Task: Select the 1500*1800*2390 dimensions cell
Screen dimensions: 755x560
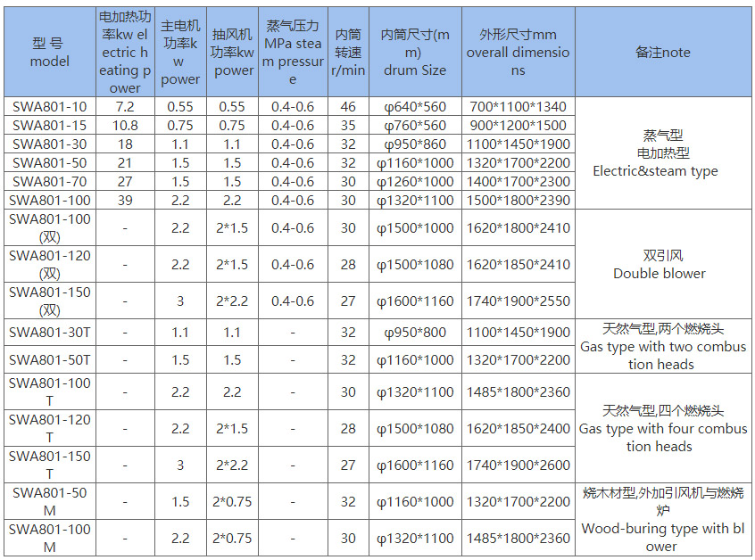Action: coord(518,201)
